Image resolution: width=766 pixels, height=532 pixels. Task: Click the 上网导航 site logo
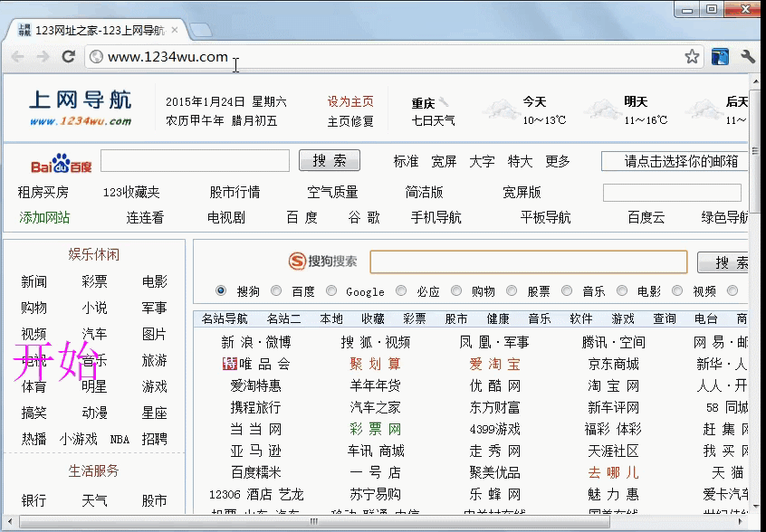pos(80,108)
